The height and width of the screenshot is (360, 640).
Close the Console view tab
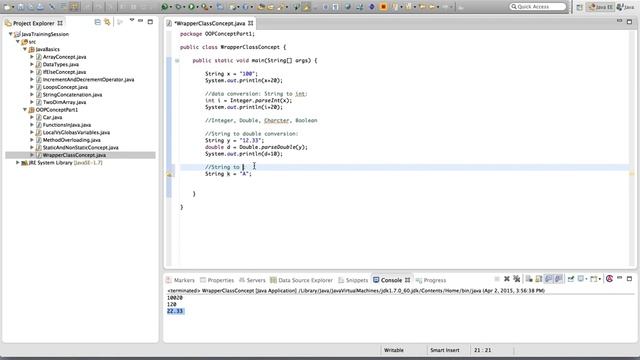pyautogui.click(x=407, y=280)
